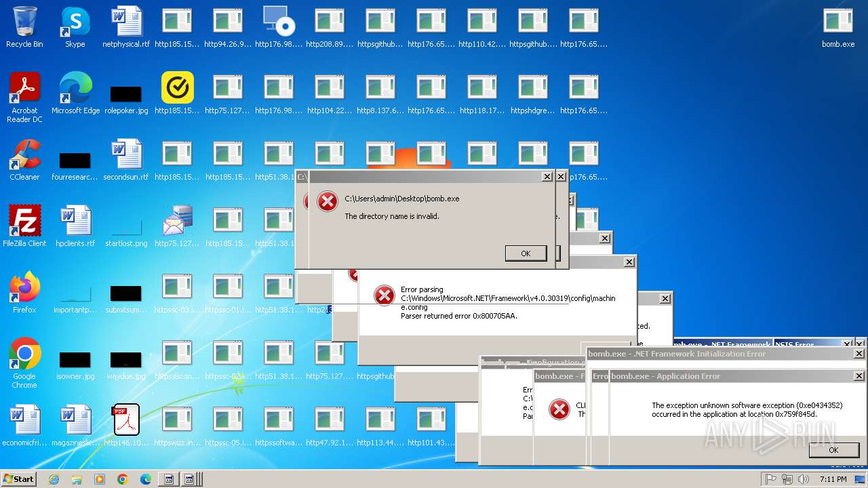This screenshot has width=868, height=488.
Task: Select the http113.44 desktop file
Action: (x=380, y=426)
